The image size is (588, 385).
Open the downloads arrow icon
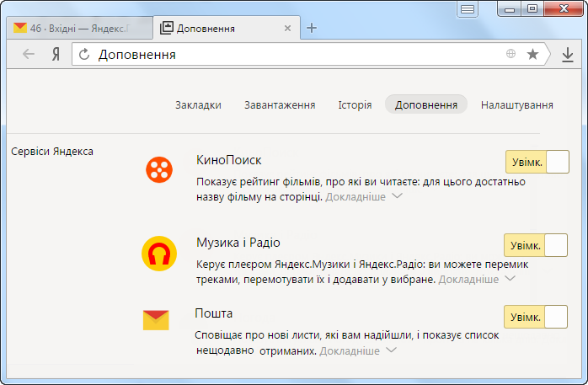point(568,55)
